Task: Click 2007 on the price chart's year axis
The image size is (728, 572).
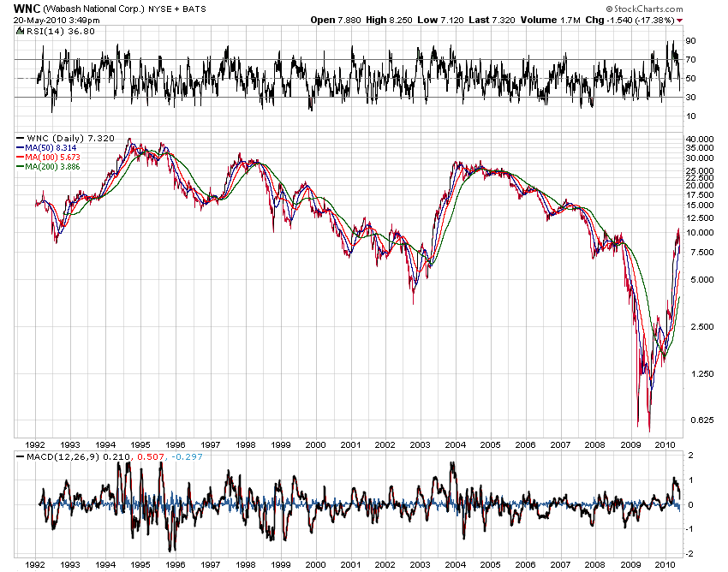Action: pos(560,444)
